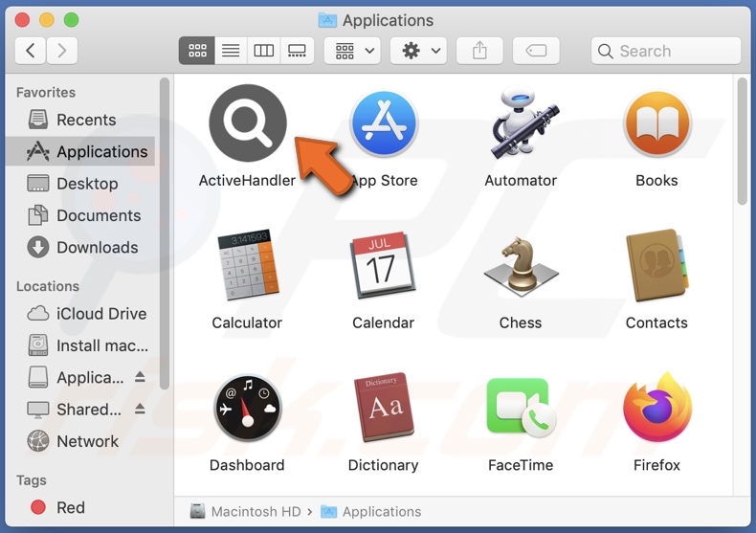Open the Books application

point(657,123)
